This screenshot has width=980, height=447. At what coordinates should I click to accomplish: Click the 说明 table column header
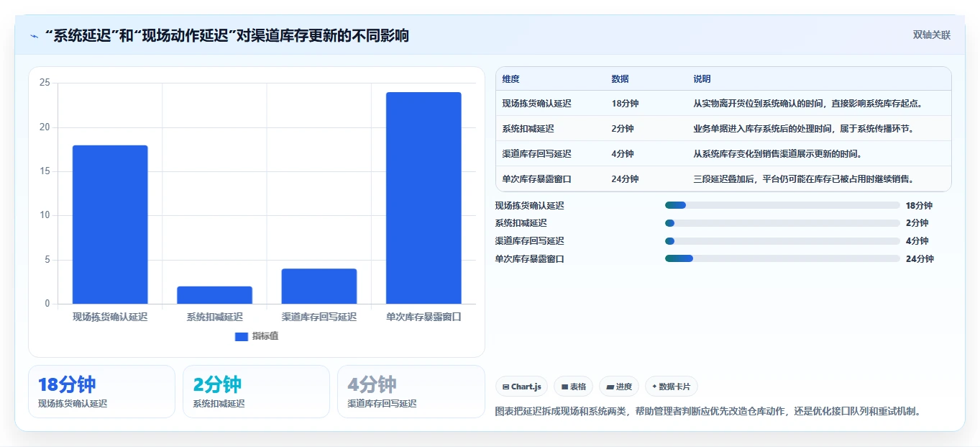point(702,78)
